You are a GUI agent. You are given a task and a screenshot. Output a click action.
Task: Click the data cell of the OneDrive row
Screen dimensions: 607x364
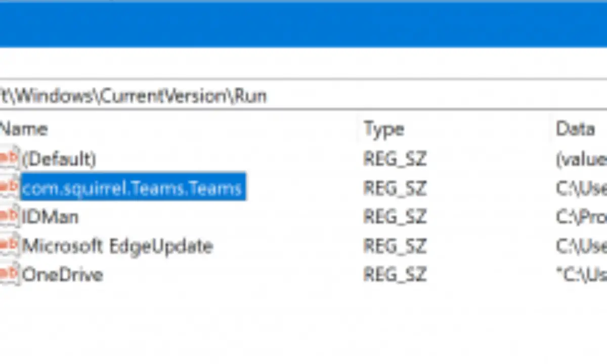tap(581, 275)
